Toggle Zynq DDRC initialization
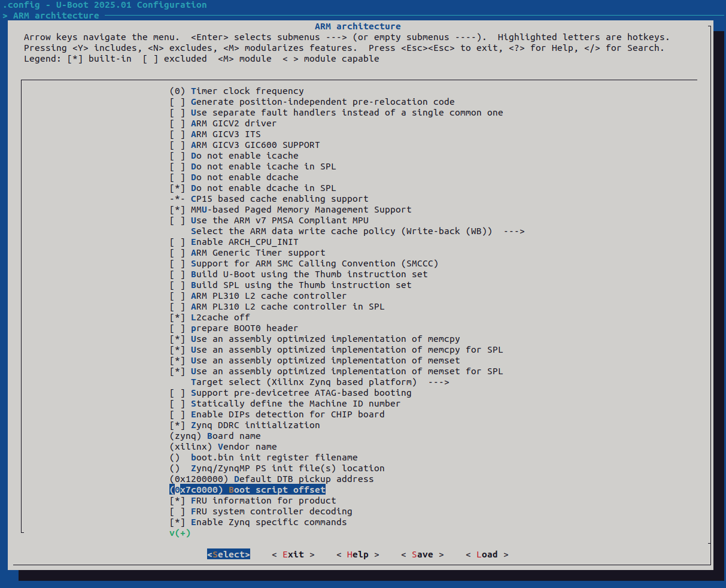726x588 pixels. (244, 425)
